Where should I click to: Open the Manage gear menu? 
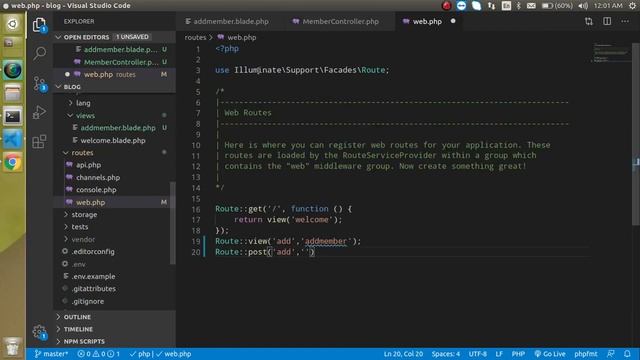(39, 332)
